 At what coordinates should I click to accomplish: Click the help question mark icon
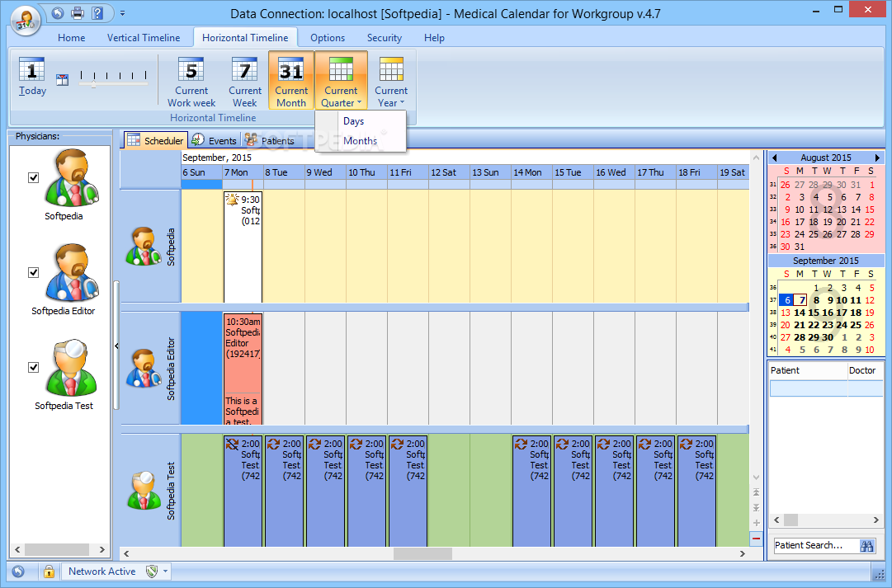[x=97, y=12]
